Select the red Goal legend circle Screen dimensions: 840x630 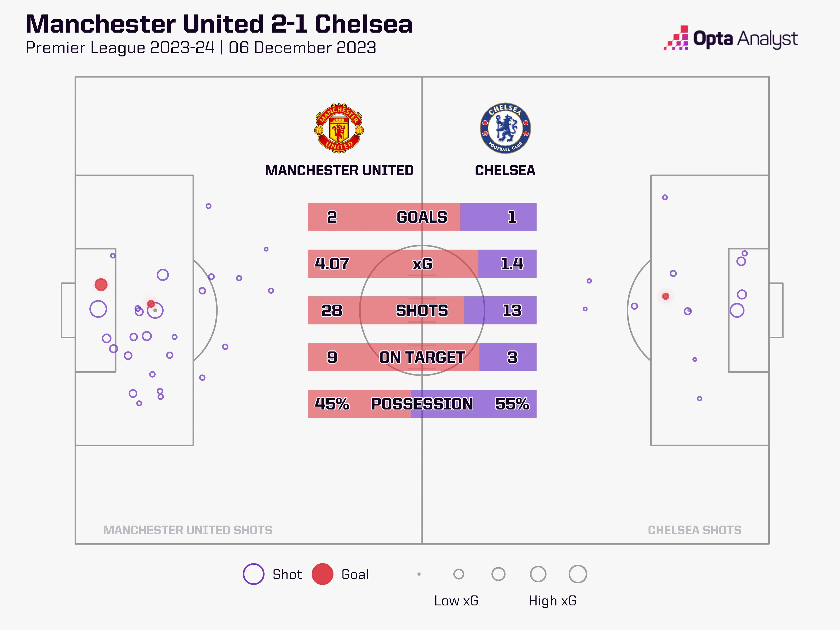[322, 574]
